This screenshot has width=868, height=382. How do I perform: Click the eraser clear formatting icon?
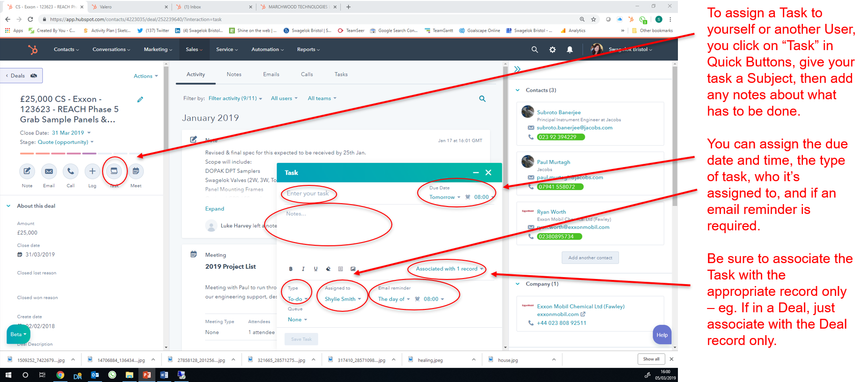328,269
